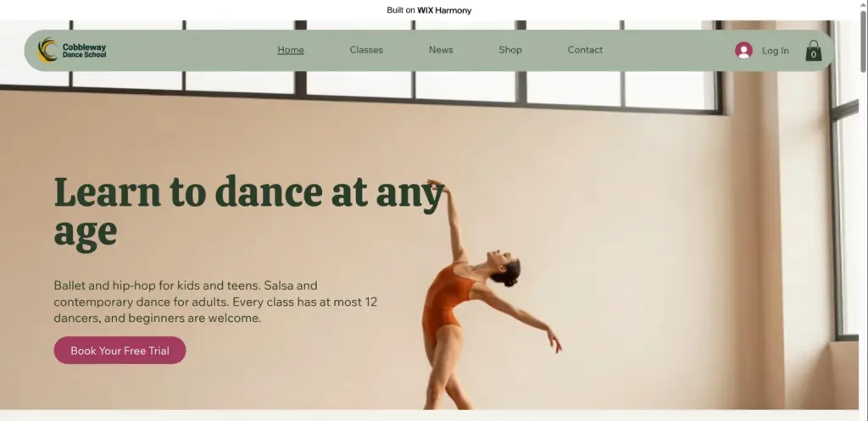
Task: Open the Classes page
Action: [x=366, y=50]
